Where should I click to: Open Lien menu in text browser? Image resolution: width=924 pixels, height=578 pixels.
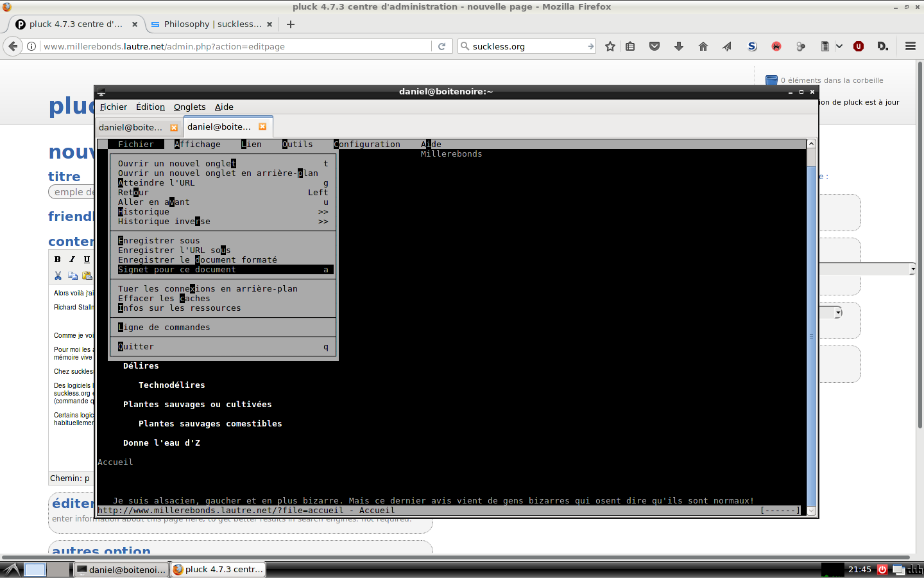pyautogui.click(x=252, y=144)
